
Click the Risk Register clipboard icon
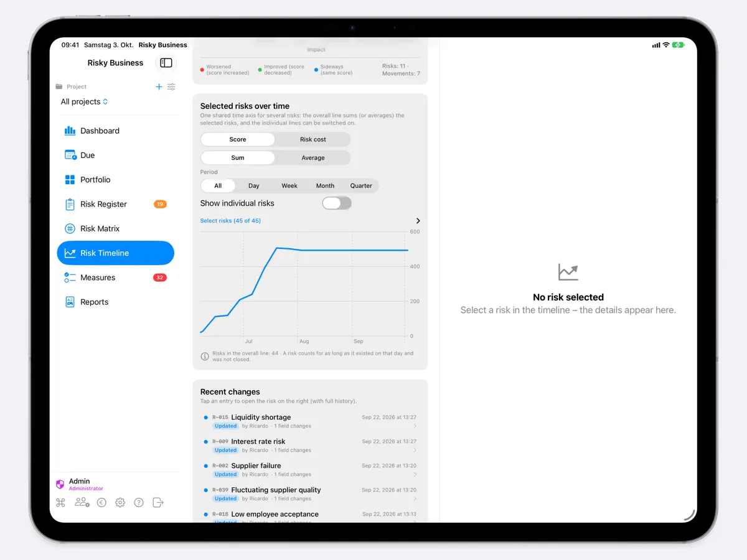pyautogui.click(x=70, y=204)
